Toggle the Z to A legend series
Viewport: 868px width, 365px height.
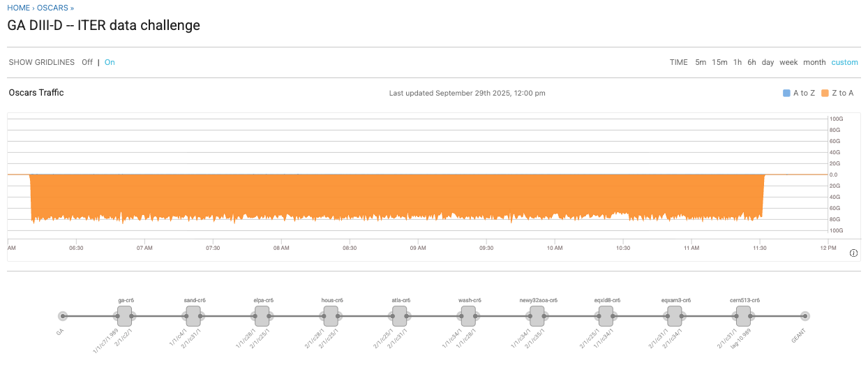click(x=837, y=93)
